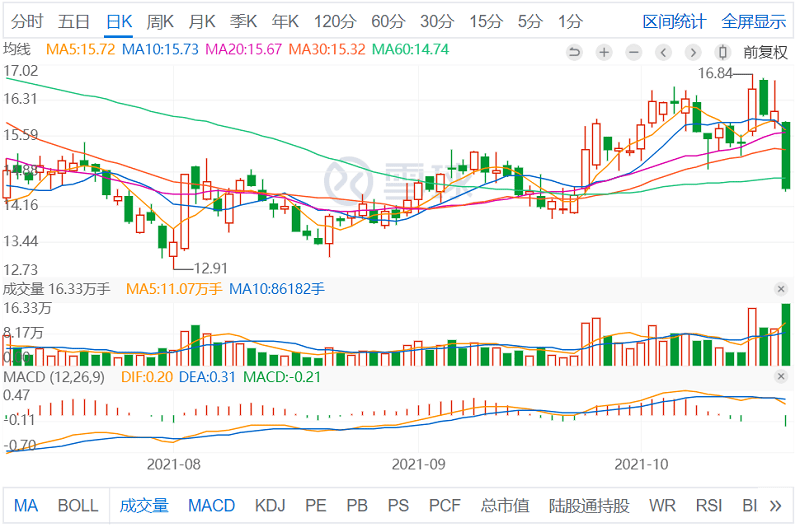Click the MA5:15.72 legend label
This screenshot has width=800, height=532.
83,49
